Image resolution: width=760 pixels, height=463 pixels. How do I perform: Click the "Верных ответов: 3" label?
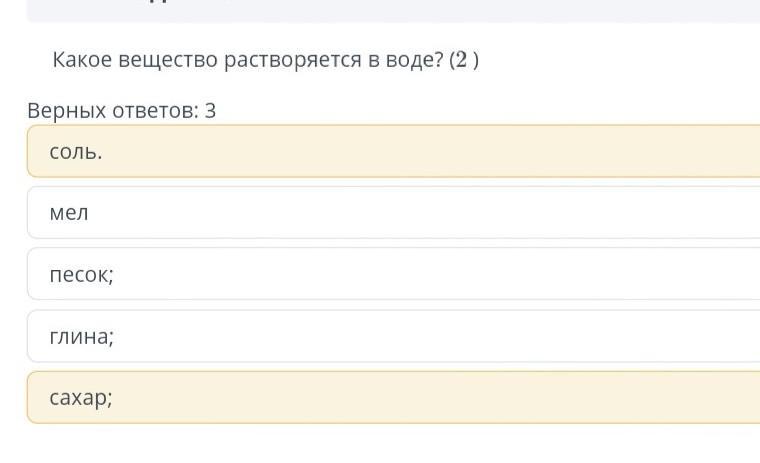pos(122,110)
